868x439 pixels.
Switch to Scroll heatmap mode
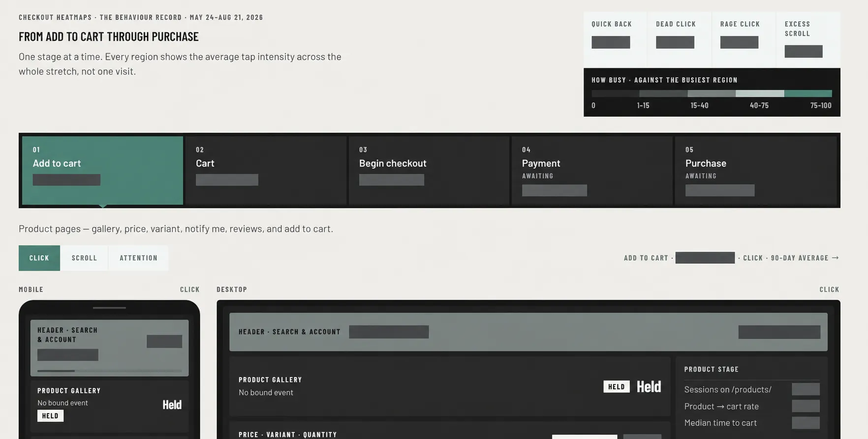coord(84,258)
